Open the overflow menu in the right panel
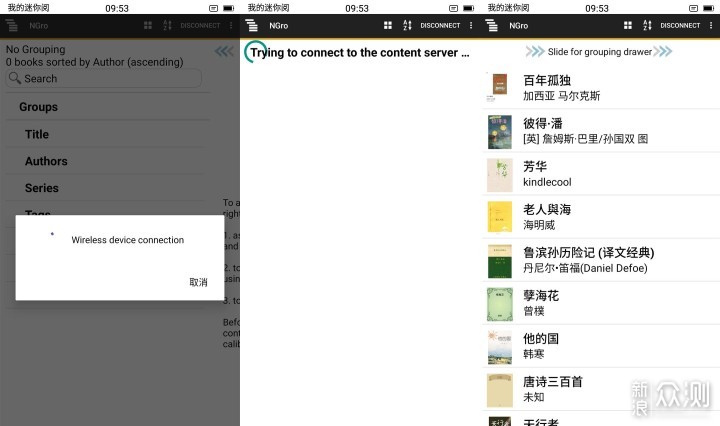Image resolution: width=720 pixels, height=426 pixels. click(711, 25)
